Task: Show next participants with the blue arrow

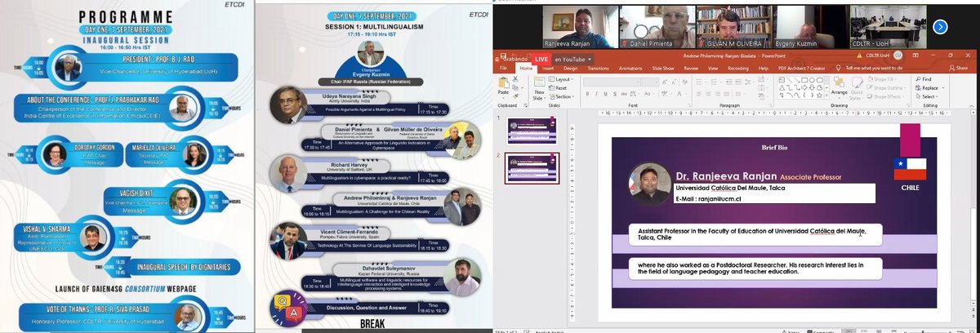Action: click(x=940, y=25)
